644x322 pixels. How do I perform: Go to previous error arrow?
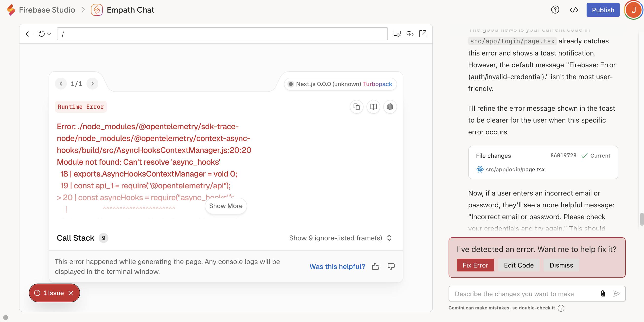[x=61, y=84]
